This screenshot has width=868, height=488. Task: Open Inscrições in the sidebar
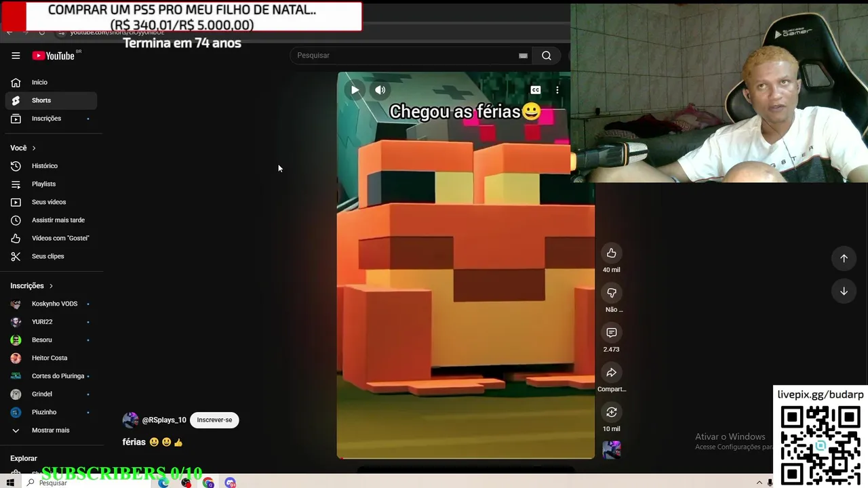coord(52,119)
